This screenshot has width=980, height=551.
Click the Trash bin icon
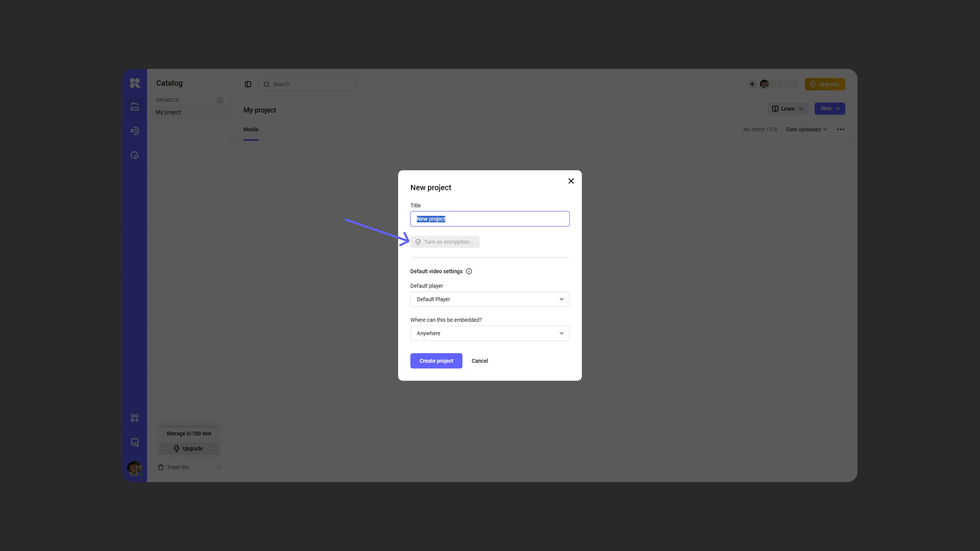click(161, 467)
